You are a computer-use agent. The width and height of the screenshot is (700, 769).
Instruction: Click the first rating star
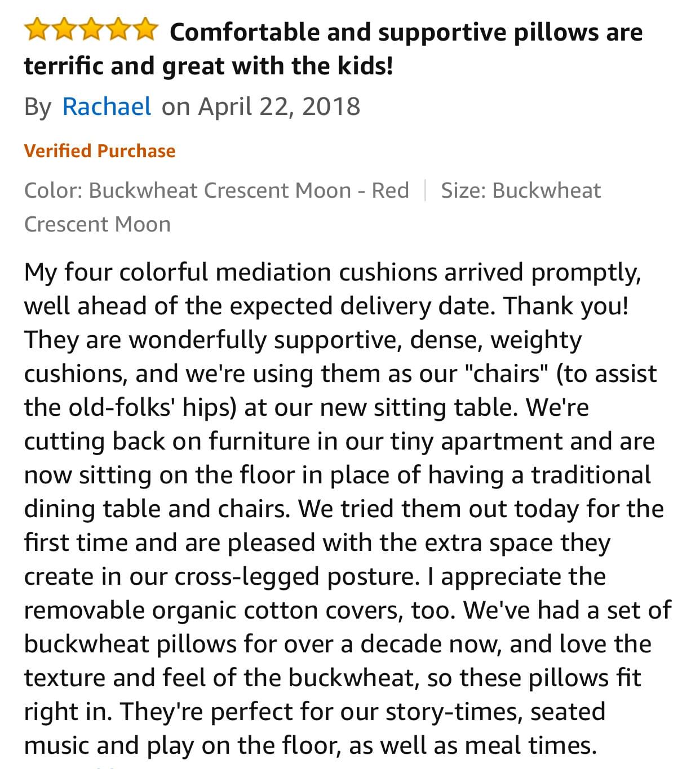point(37,29)
